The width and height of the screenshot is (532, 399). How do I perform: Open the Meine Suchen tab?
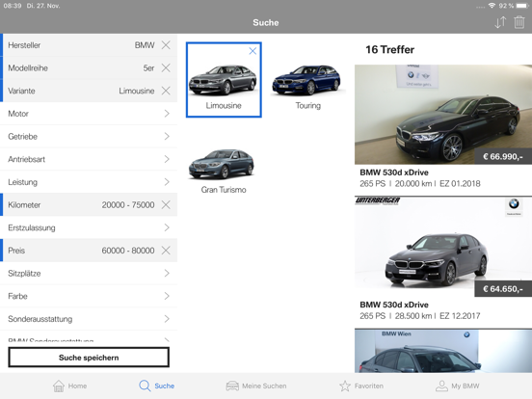coord(256,386)
